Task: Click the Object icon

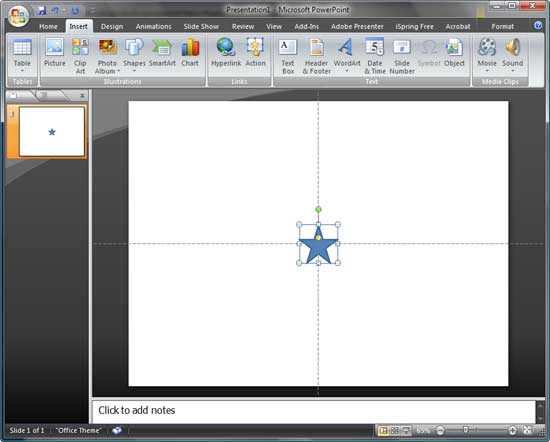Action: pyautogui.click(x=454, y=47)
